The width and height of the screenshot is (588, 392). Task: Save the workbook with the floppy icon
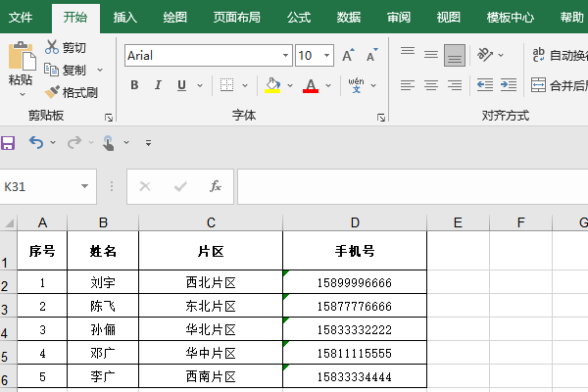(8, 142)
